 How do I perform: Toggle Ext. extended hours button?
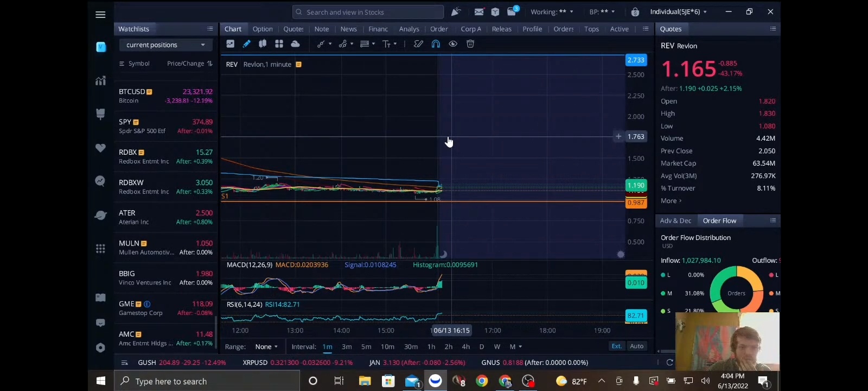[x=617, y=346]
